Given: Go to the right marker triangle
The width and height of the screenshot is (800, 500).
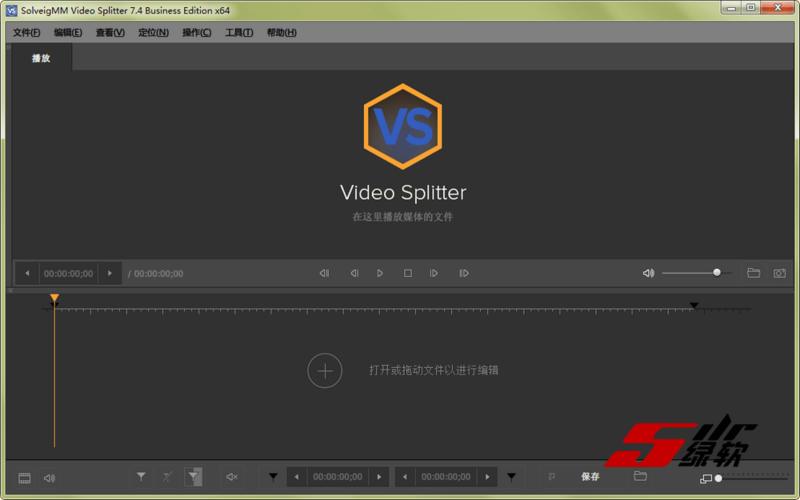Looking at the screenshot, I should [511, 477].
